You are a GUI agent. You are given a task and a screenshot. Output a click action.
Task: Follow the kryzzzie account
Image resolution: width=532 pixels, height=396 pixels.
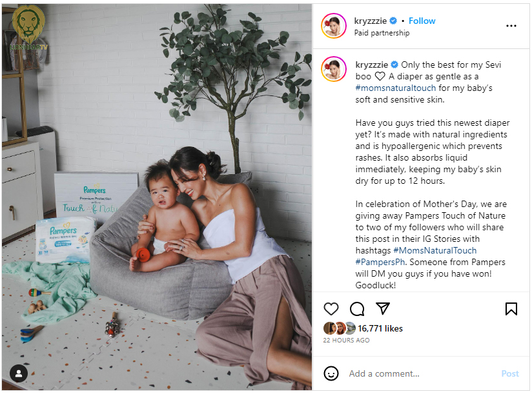422,21
